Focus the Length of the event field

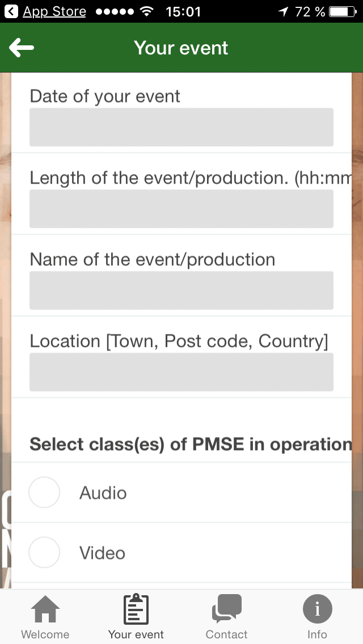(181, 209)
